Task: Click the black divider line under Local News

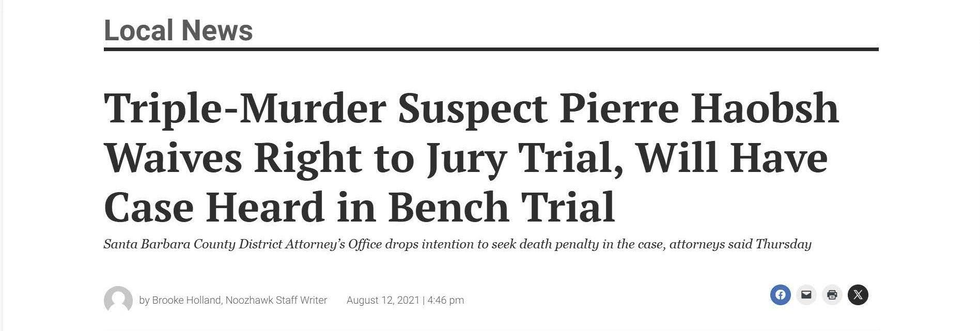Action: click(491, 50)
